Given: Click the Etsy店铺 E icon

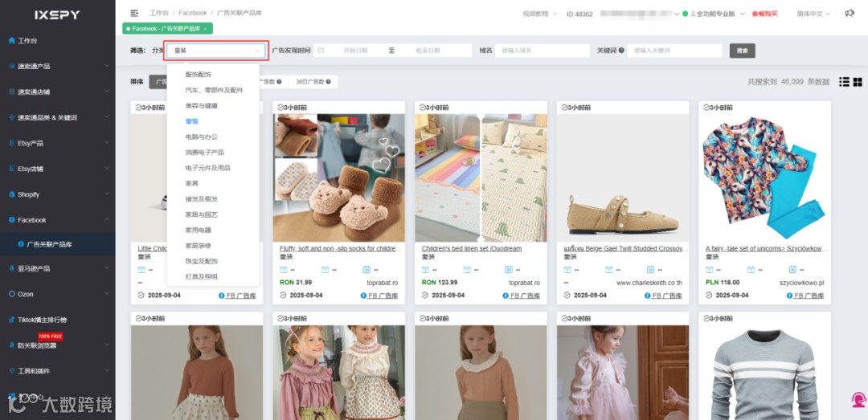Looking at the screenshot, I should (11, 169).
